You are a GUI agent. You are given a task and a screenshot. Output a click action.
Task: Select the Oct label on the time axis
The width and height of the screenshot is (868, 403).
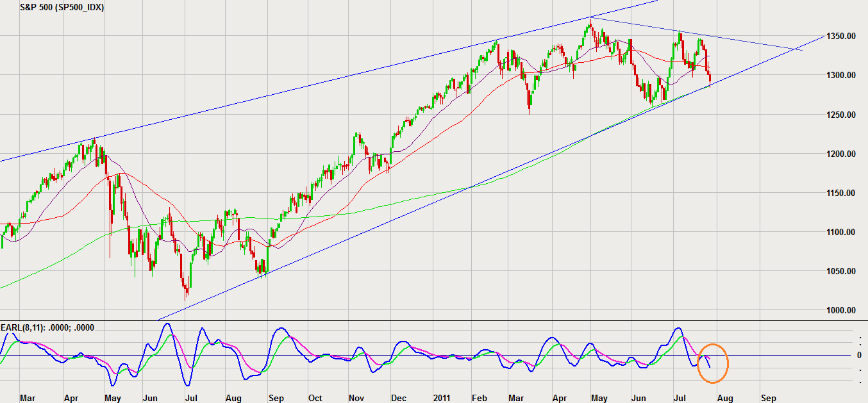[316, 398]
